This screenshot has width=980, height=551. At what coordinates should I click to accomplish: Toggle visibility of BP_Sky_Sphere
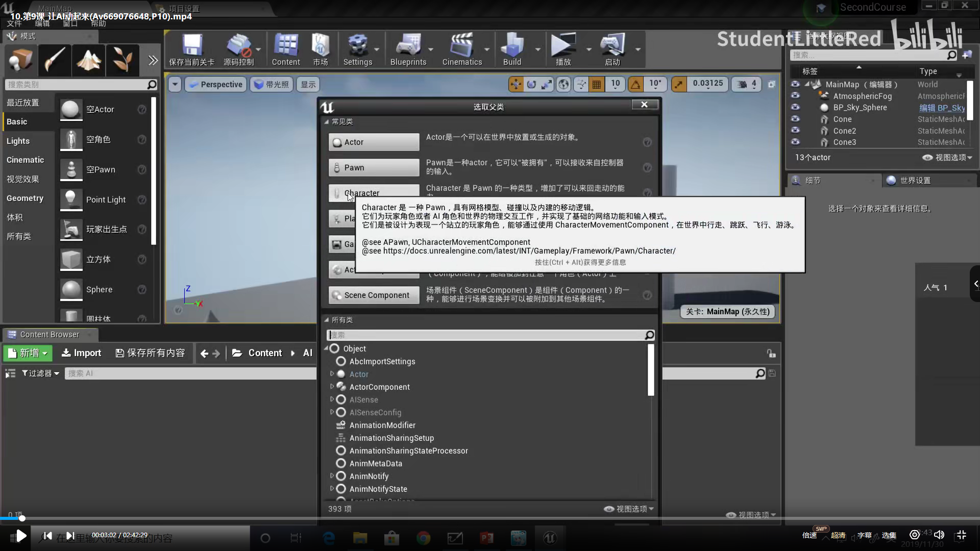(x=795, y=107)
